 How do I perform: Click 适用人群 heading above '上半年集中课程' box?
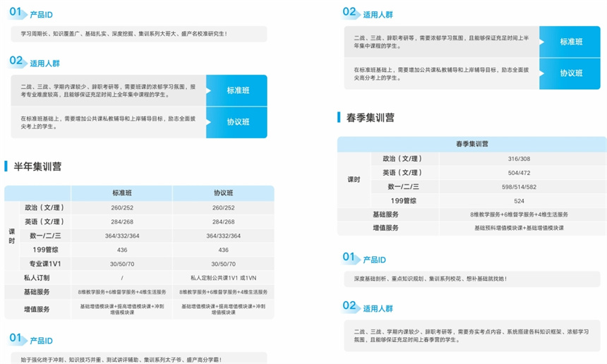point(378,15)
